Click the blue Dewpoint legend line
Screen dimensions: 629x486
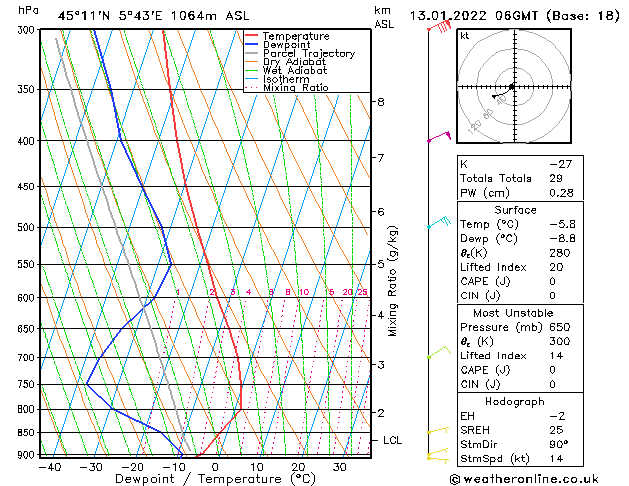click(252, 45)
